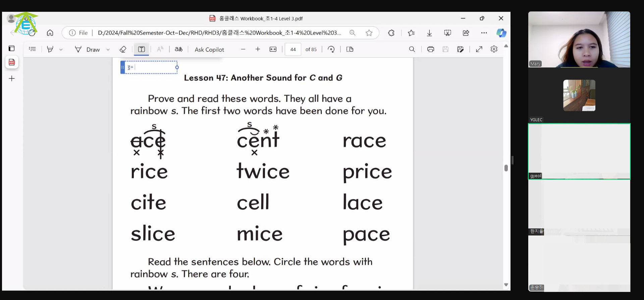Select the Draw tool

click(x=88, y=49)
